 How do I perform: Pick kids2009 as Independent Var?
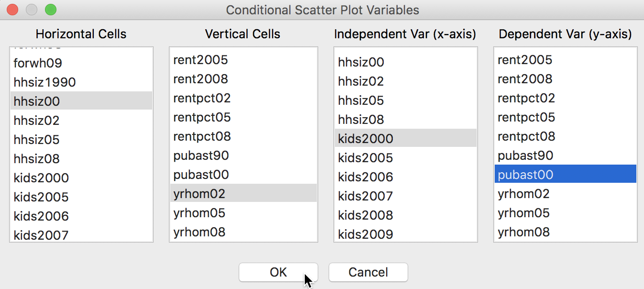pyautogui.click(x=406, y=234)
